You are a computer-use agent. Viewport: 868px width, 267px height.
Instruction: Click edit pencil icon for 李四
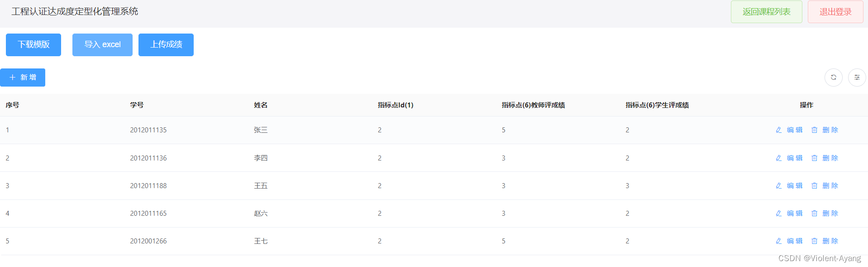[778, 158]
